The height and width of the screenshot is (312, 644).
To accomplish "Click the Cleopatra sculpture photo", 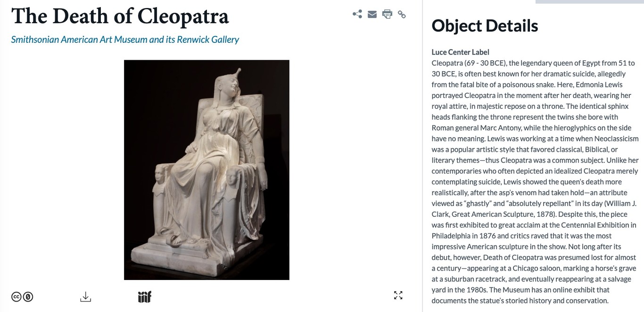I will (x=206, y=170).
